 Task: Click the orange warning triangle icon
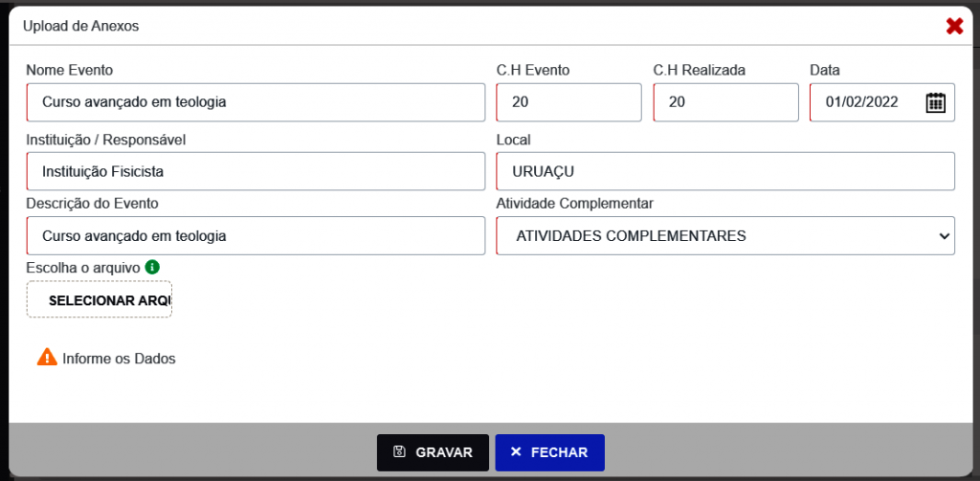[x=47, y=358]
